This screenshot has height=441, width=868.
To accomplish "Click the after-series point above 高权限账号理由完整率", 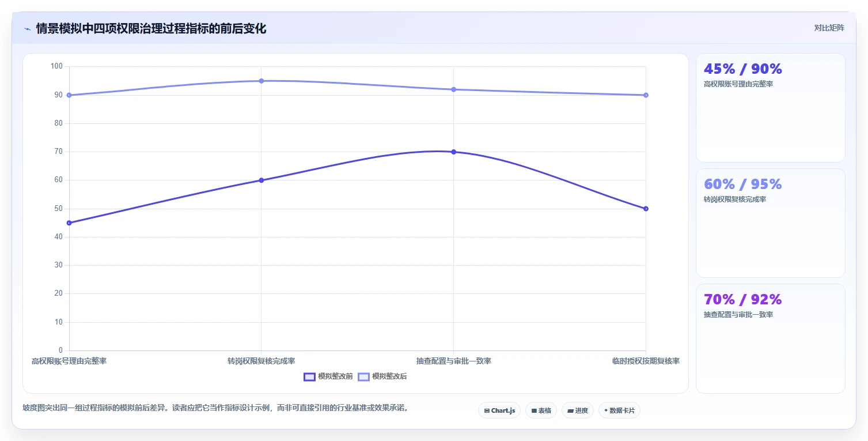I will 69,95.
